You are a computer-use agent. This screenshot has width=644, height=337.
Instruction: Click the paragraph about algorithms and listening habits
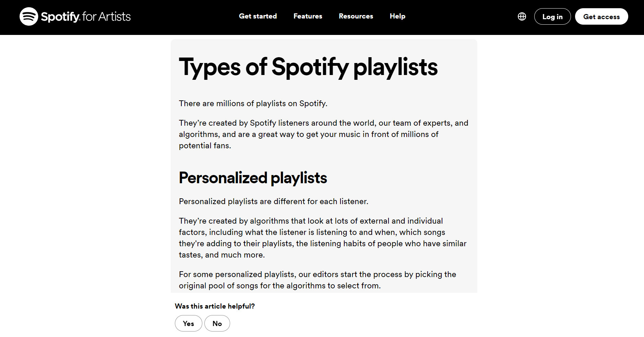[322, 238]
